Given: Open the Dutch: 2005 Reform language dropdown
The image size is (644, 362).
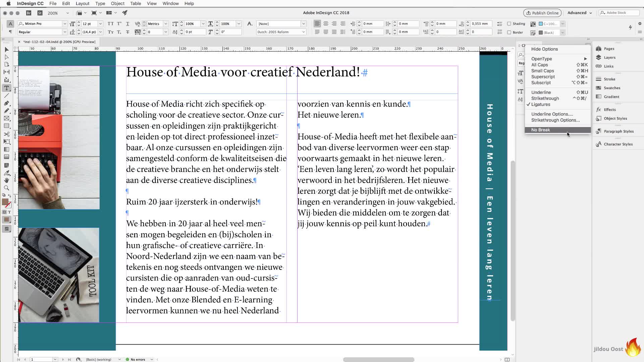Looking at the screenshot, I should tap(303, 32).
